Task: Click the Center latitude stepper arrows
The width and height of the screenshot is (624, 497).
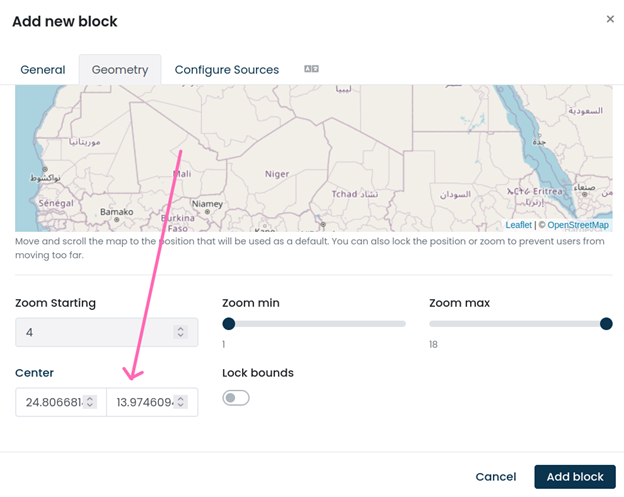Action: pyautogui.click(x=90, y=402)
